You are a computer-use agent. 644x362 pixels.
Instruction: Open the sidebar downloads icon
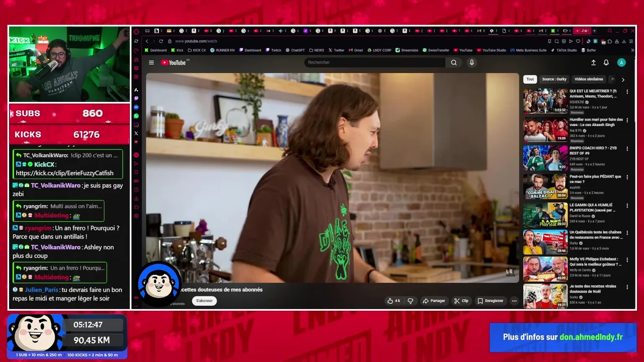point(136,198)
